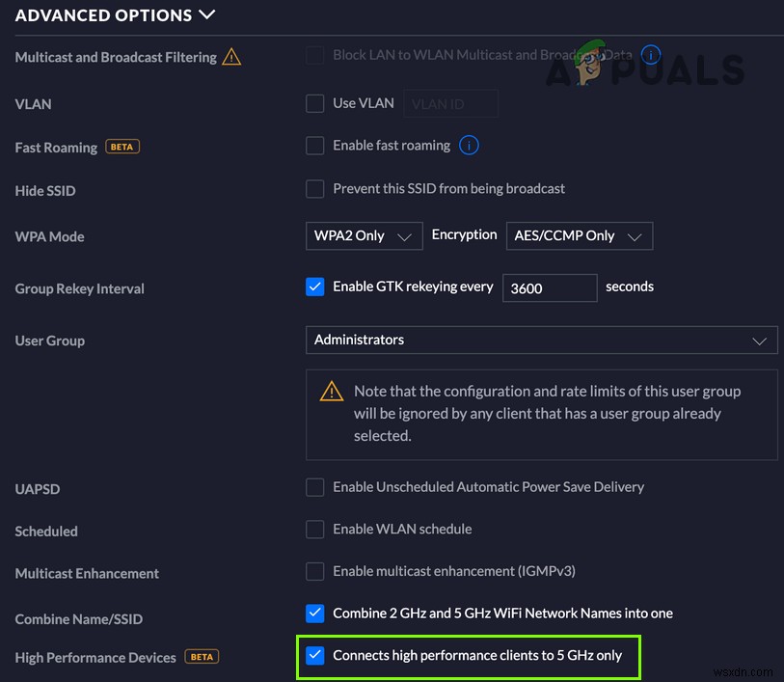Click the Multicast Filtering warning triangle icon
The width and height of the screenshot is (784, 682).
(231, 57)
